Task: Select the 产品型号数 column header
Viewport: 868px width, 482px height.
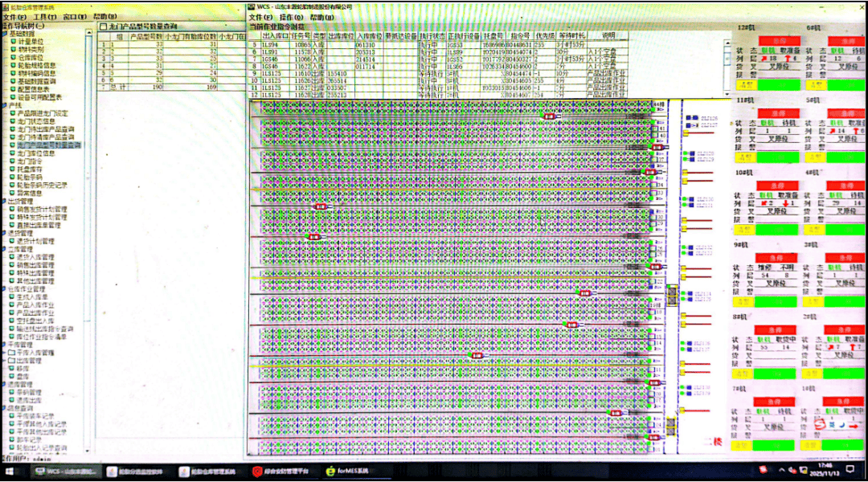Action: tap(146, 36)
